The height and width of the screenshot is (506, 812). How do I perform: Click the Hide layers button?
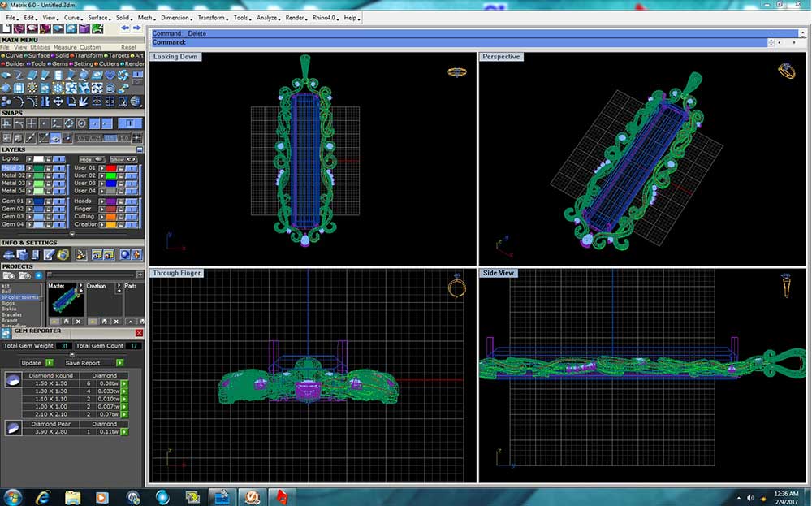[x=92, y=159]
